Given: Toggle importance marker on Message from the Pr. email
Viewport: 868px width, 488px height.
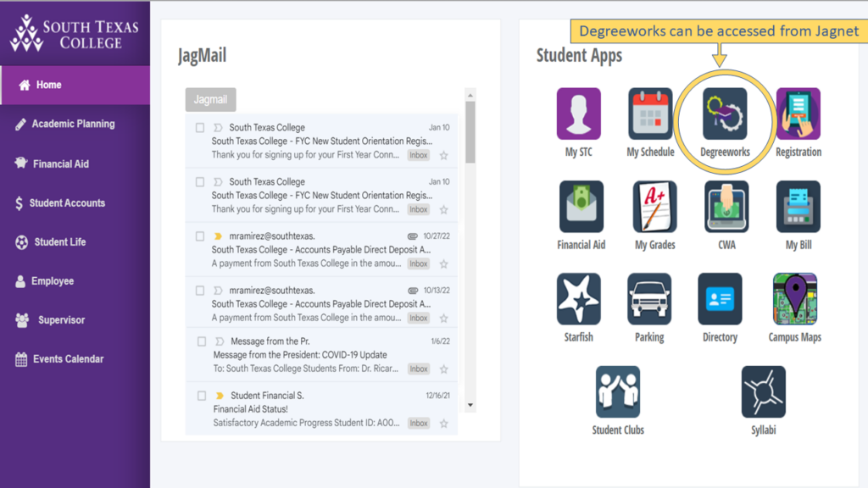Looking at the screenshot, I should (x=220, y=341).
